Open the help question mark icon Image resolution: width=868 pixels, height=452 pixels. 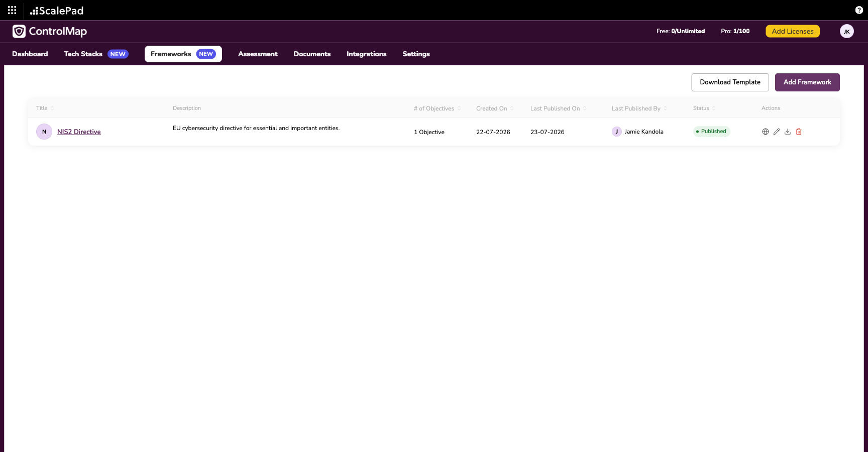click(x=859, y=10)
